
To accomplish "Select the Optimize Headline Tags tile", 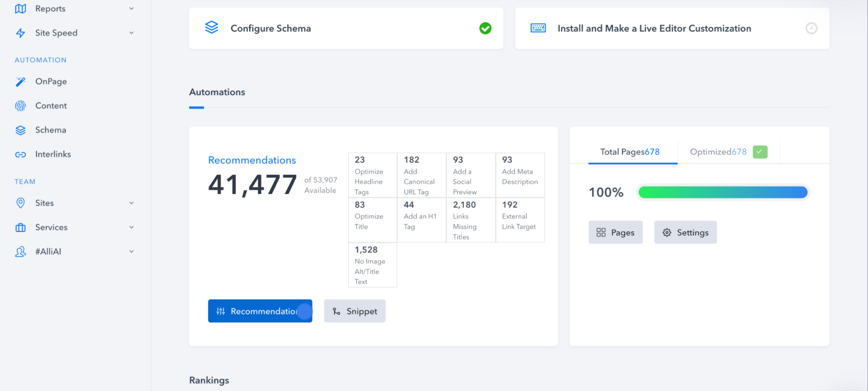I will (373, 175).
